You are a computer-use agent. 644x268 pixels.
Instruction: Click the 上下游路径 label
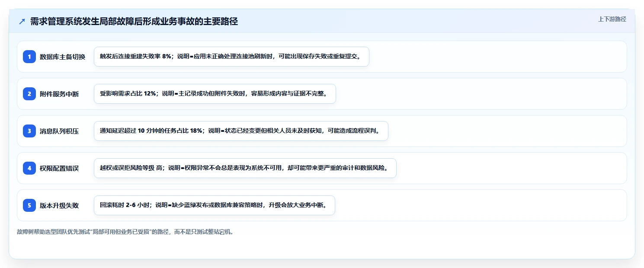tap(612, 19)
